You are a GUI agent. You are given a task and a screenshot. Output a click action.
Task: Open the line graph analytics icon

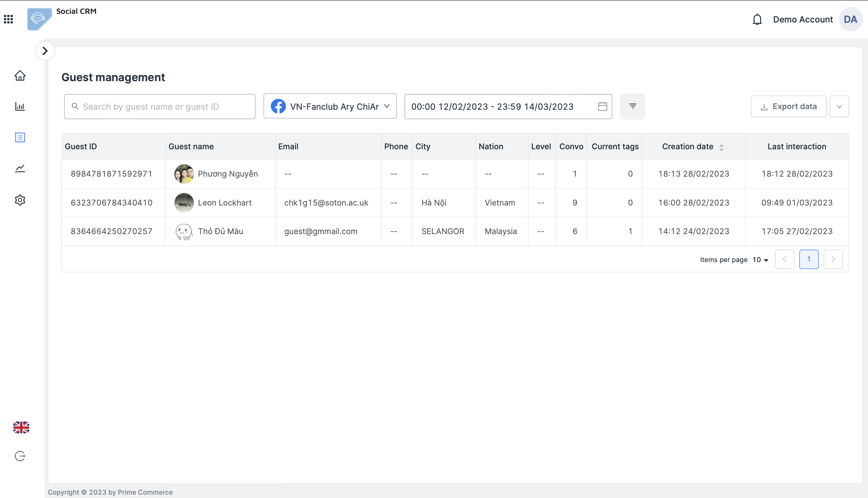pyautogui.click(x=20, y=168)
